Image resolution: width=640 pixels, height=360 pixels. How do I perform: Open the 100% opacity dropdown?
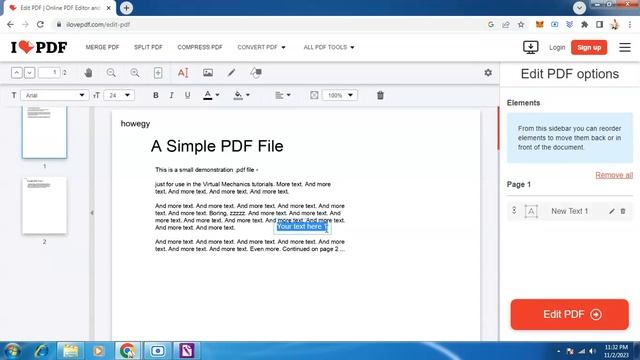[x=340, y=95]
